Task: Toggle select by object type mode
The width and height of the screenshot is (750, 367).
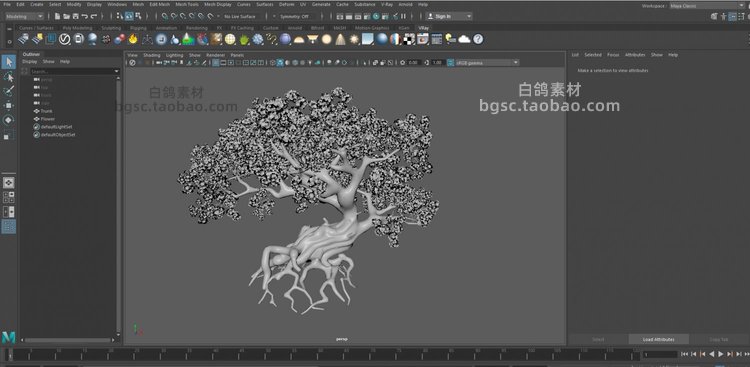Action: [x=129, y=16]
